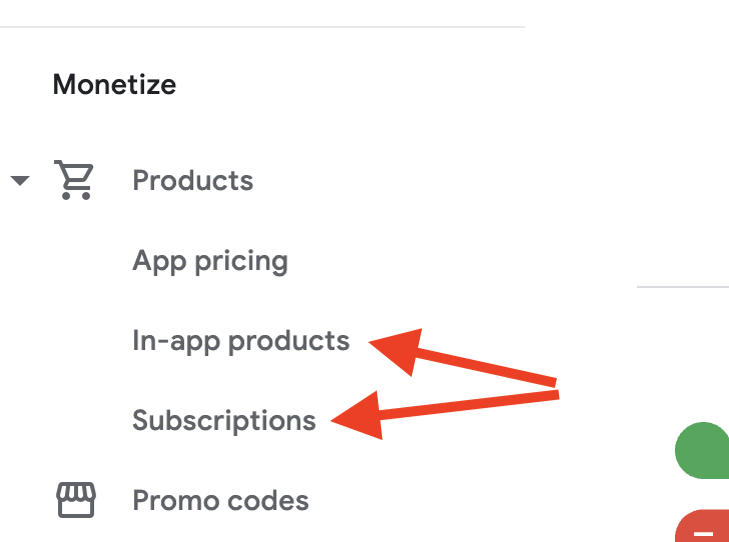Click the horizontal divider line above Monetize
The image size is (729, 542).
(x=262, y=27)
